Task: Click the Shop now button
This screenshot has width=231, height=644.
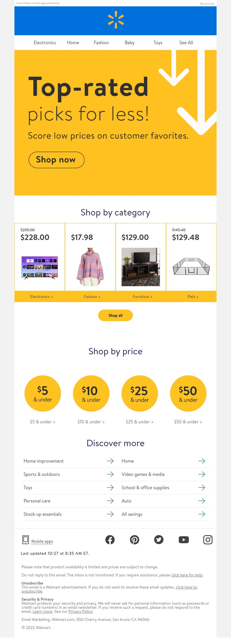Action: tap(57, 160)
